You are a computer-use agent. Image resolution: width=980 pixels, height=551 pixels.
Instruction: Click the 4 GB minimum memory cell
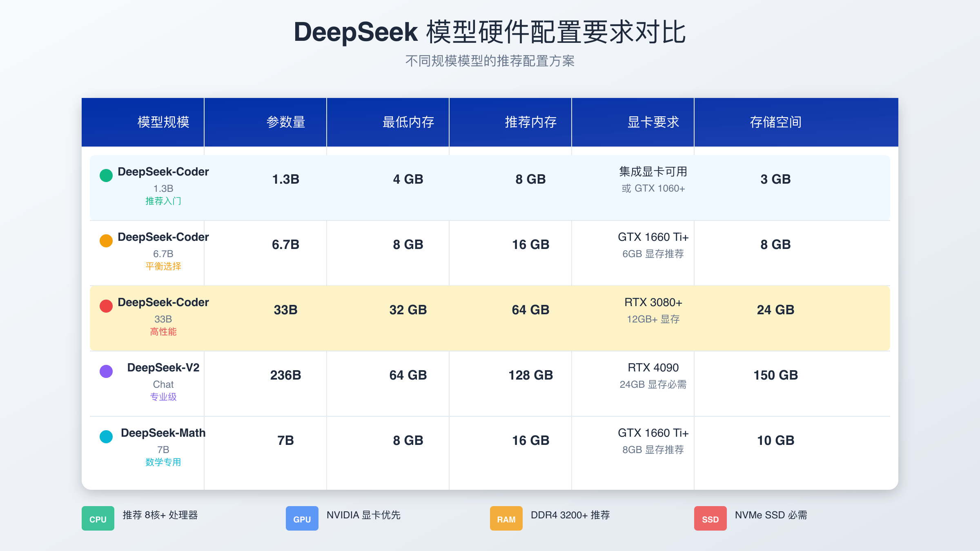click(x=408, y=179)
